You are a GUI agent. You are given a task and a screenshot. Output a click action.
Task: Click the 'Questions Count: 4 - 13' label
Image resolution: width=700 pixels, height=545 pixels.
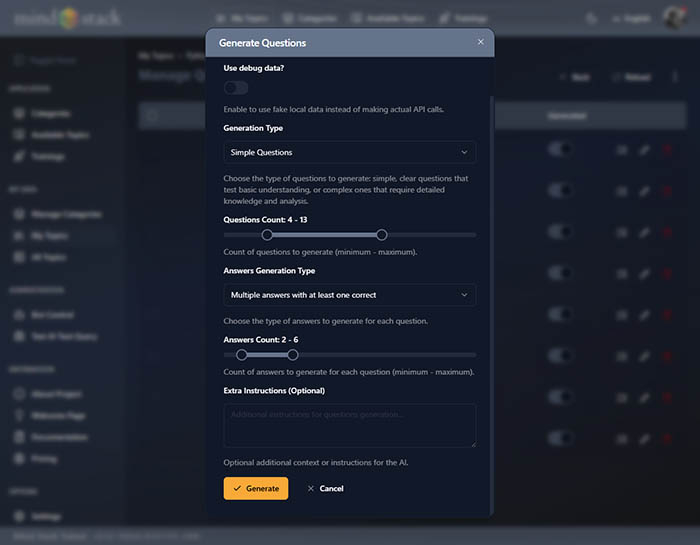pyautogui.click(x=265, y=220)
